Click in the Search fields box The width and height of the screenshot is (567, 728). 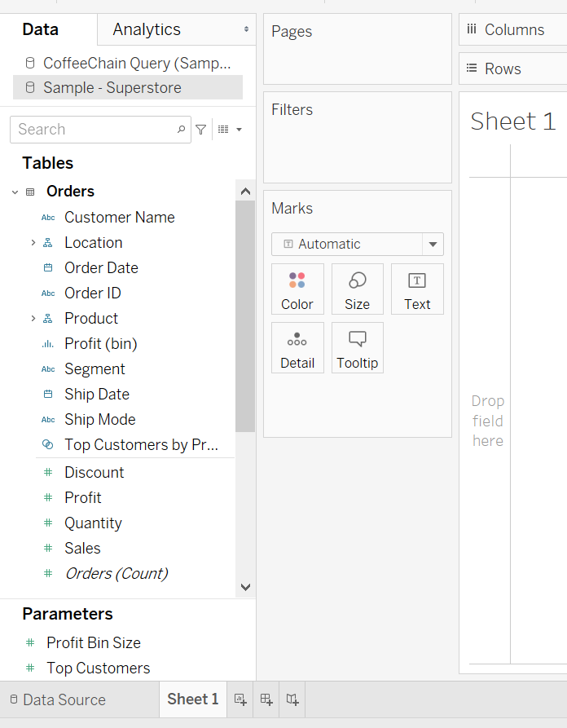(x=94, y=130)
